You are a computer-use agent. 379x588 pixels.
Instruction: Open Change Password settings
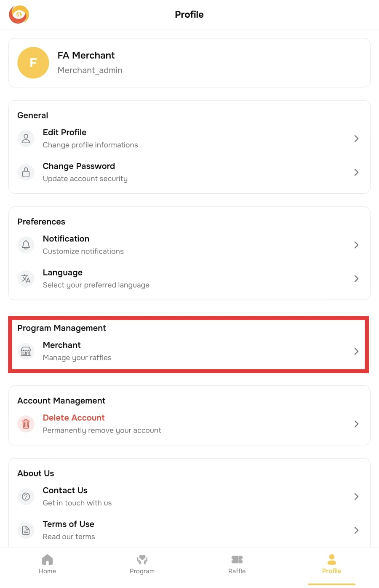79,166
